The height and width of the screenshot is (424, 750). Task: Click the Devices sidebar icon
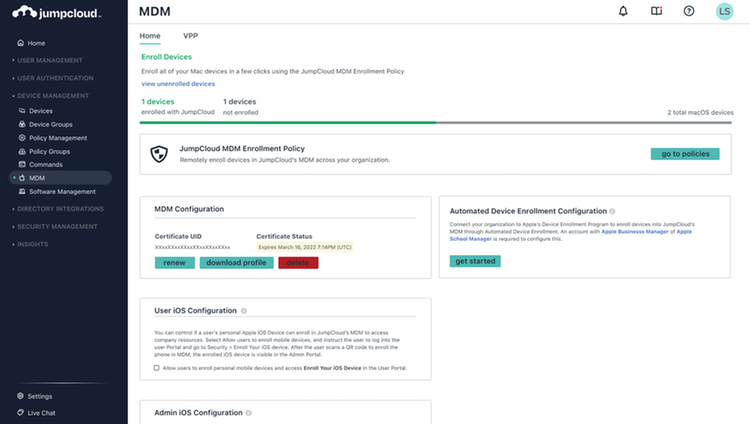click(22, 111)
